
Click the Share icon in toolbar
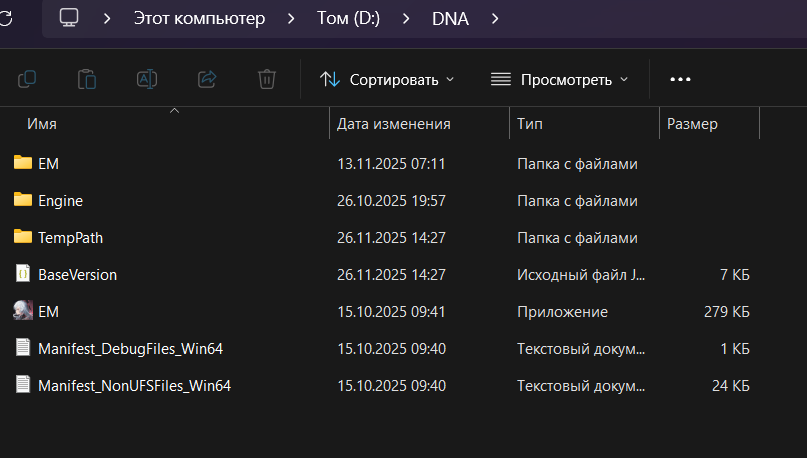click(207, 79)
